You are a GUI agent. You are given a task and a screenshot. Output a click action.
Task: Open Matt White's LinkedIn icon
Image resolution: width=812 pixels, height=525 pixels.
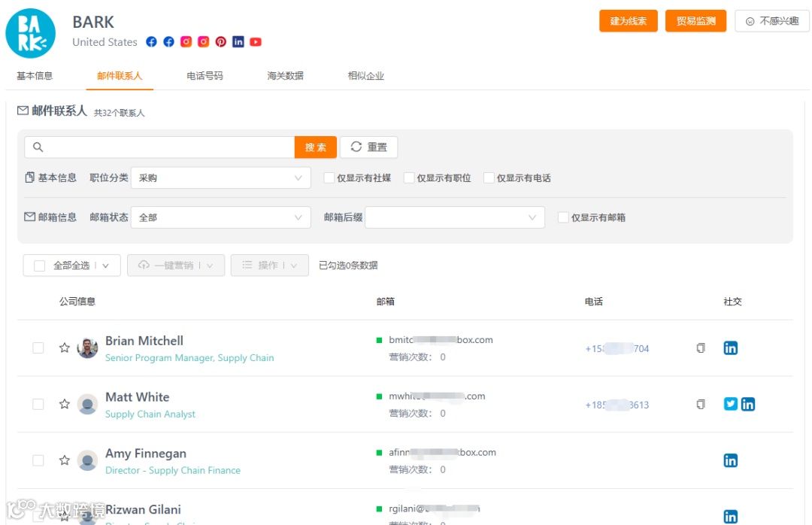point(748,404)
